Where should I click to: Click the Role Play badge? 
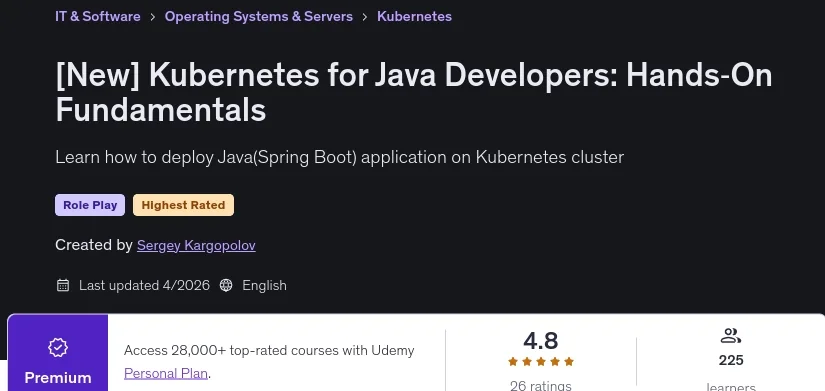[90, 205]
